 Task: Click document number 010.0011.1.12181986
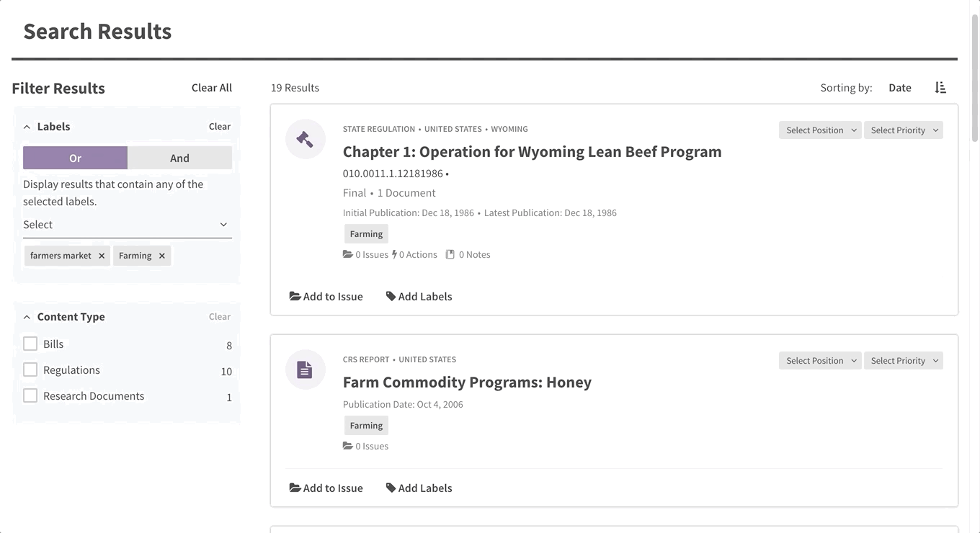pos(393,174)
